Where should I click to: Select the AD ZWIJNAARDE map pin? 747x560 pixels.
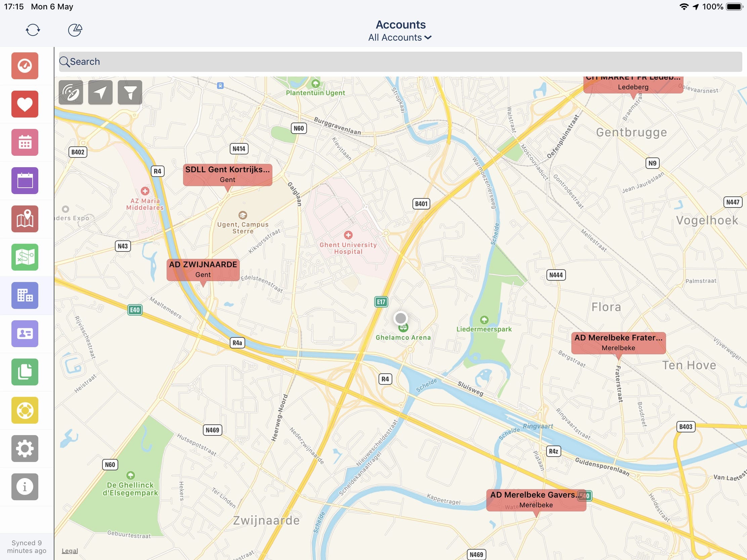click(x=203, y=270)
